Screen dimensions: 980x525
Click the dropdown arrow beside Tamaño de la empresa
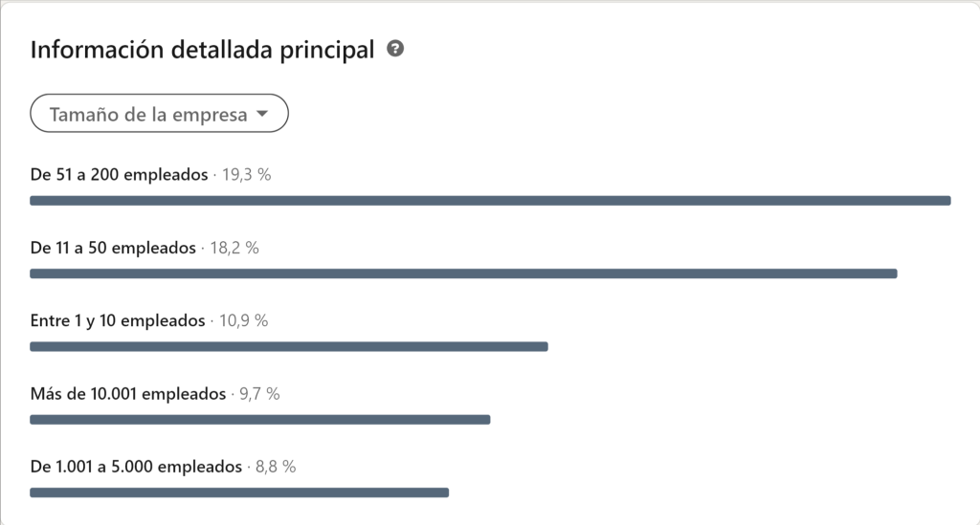click(263, 115)
